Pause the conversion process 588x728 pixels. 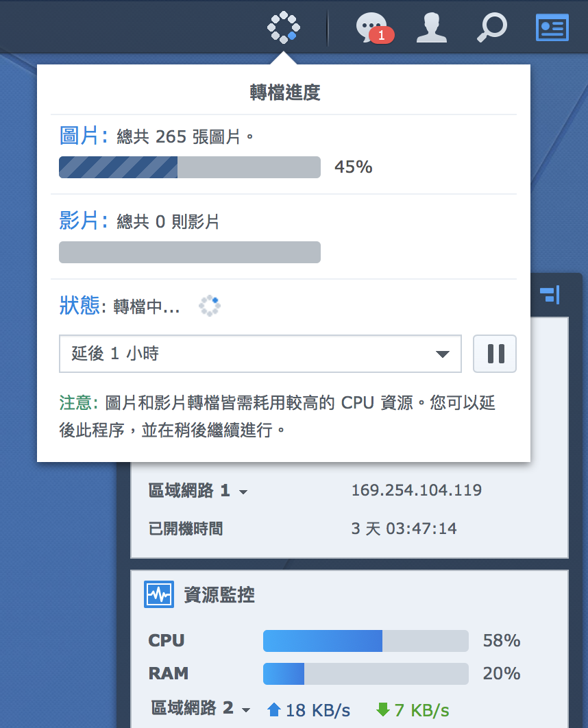pos(494,354)
